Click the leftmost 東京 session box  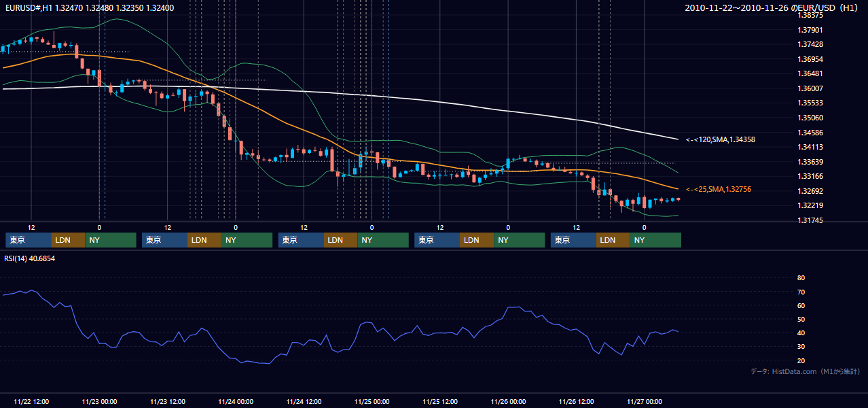[28, 240]
